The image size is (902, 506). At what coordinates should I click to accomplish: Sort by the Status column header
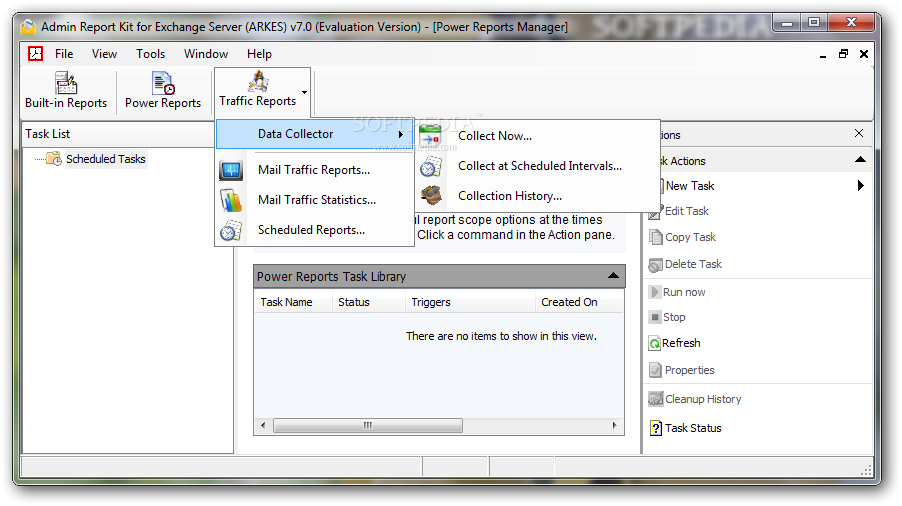pyautogui.click(x=368, y=302)
